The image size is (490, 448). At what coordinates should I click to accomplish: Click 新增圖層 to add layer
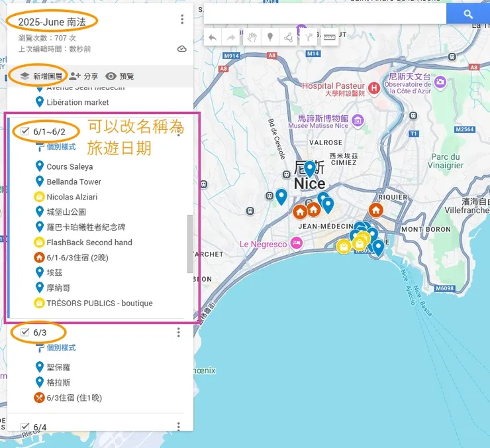[41, 76]
